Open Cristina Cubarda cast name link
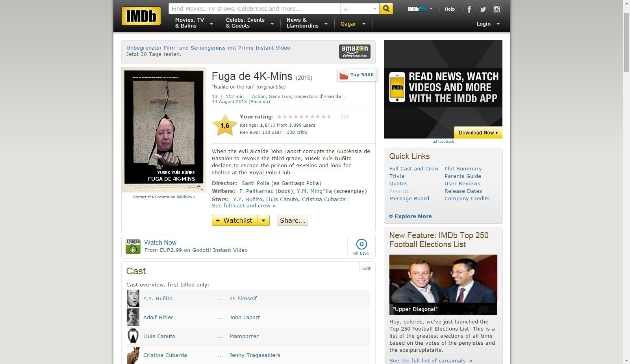630x364 pixels. tap(165, 355)
